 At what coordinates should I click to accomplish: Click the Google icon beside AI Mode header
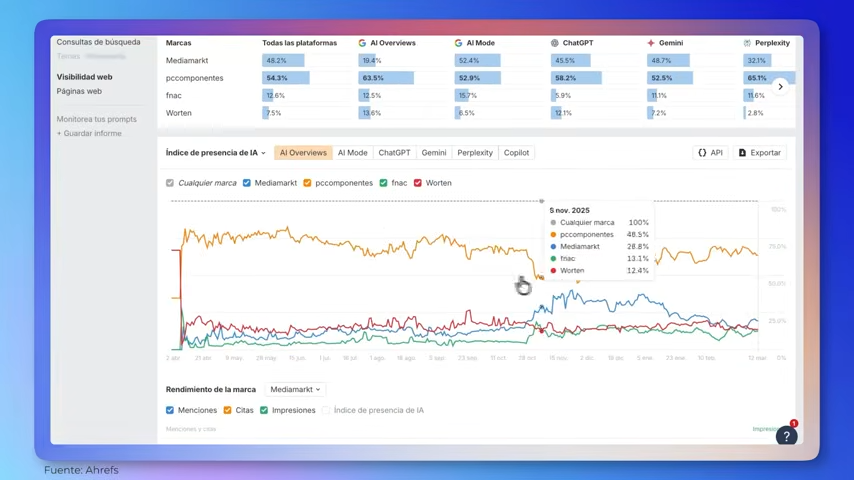click(x=458, y=43)
